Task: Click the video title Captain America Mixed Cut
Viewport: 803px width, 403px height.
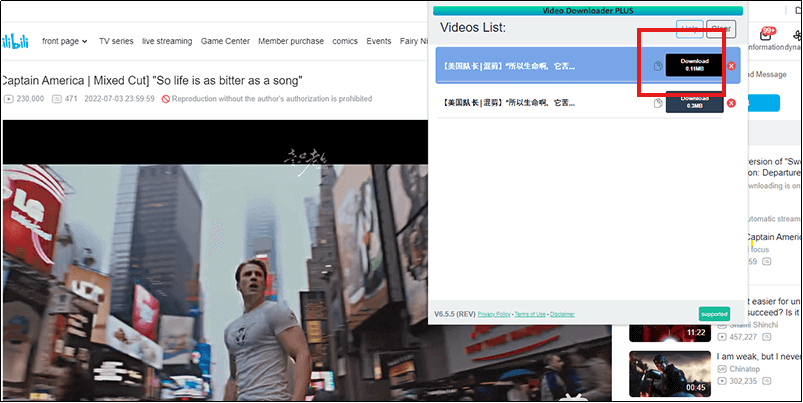Action: point(152,80)
